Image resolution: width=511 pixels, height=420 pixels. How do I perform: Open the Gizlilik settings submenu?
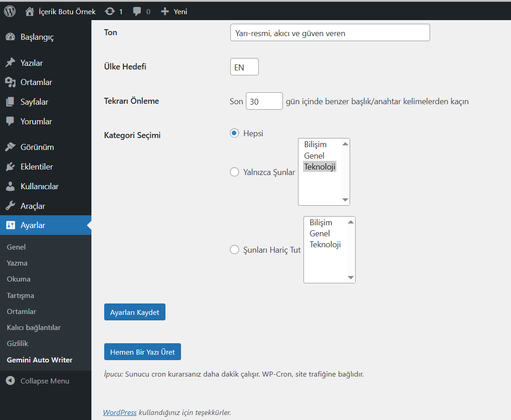[x=17, y=343]
